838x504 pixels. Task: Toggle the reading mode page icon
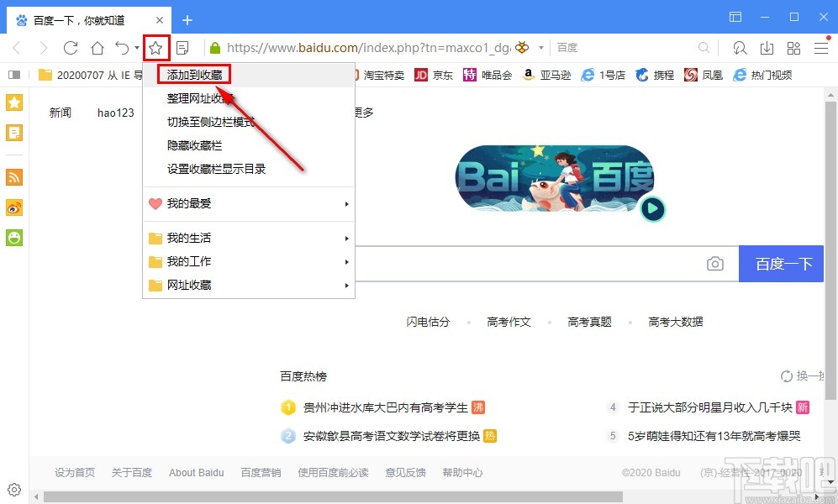[x=182, y=48]
